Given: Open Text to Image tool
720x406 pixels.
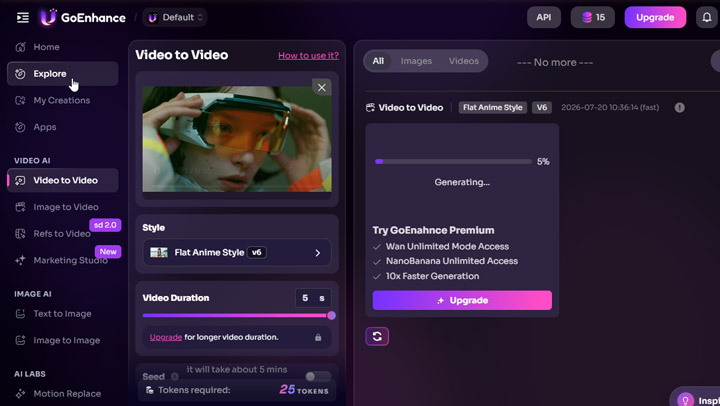Looking at the screenshot, I should click(62, 314).
